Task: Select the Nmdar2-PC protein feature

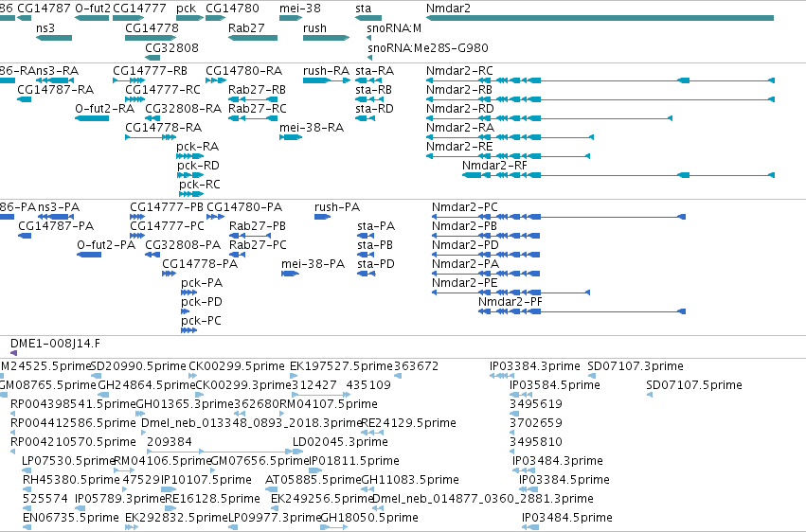Action: (559, 217)
